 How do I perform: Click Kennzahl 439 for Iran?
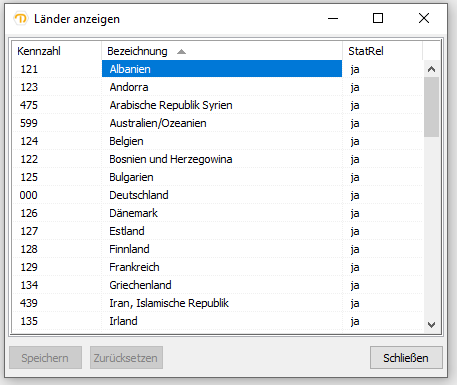click(x=29, y=303)
